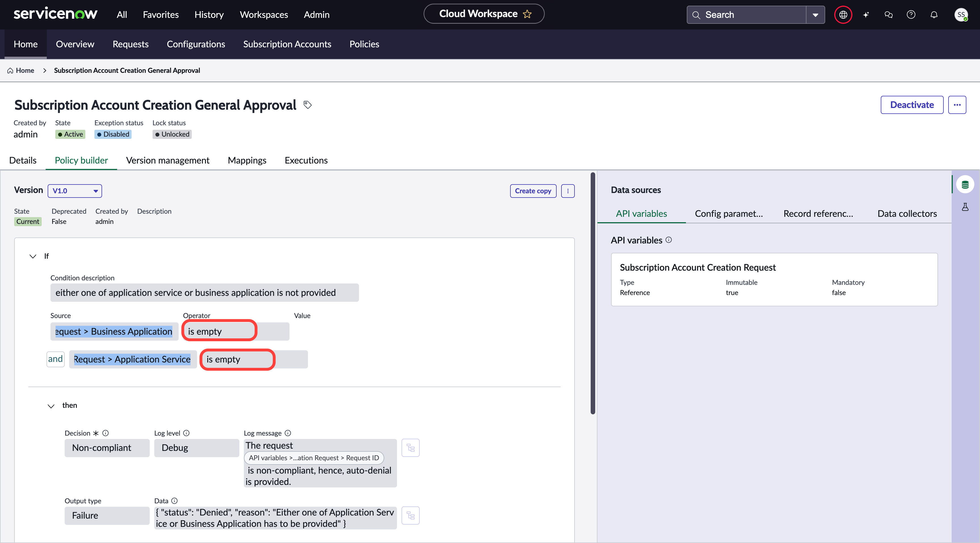Open the Admin menu
Image resolution: width=980 pixels, height=543 pixels.
point(316,15)
